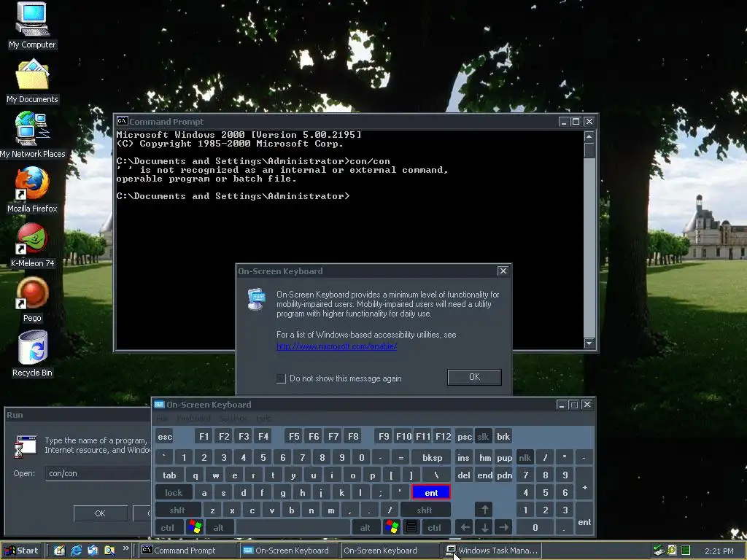
Task: Click the psc print screen key
Action: (464, 437)
